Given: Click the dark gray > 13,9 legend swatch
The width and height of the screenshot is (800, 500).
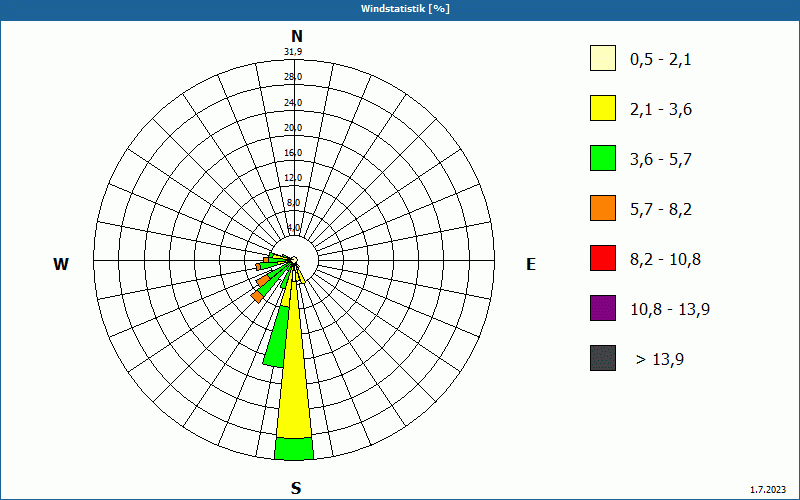Looking at the screenshot, I should (x=603, y=358).
